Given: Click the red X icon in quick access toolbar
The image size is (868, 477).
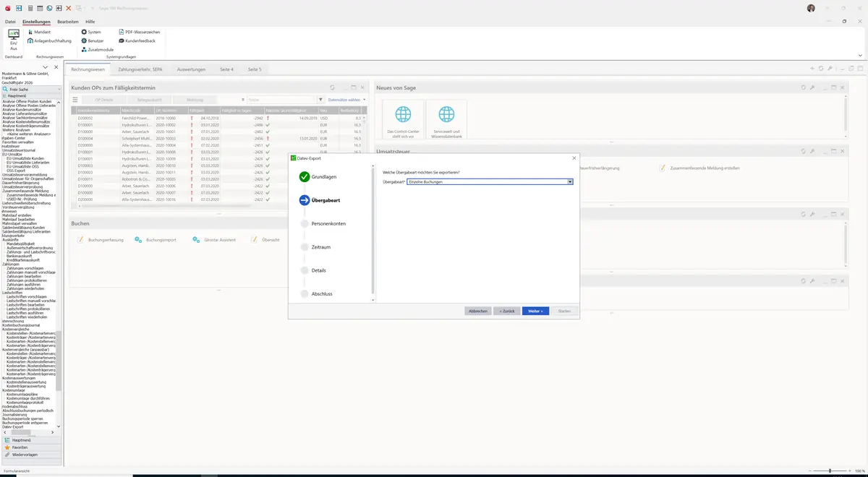Looking at the screenshot, I should (69, 8).
